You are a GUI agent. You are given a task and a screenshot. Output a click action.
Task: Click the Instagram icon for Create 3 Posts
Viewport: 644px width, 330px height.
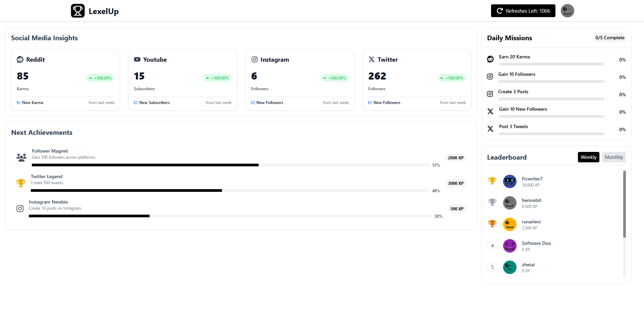(490, 94)
